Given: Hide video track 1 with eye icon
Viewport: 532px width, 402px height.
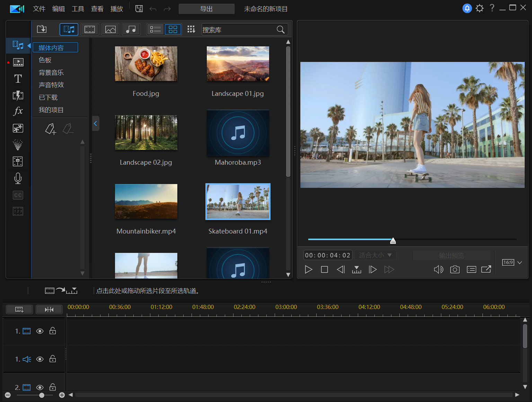Looking at the screenshot, I should click(x=40, y=331).
